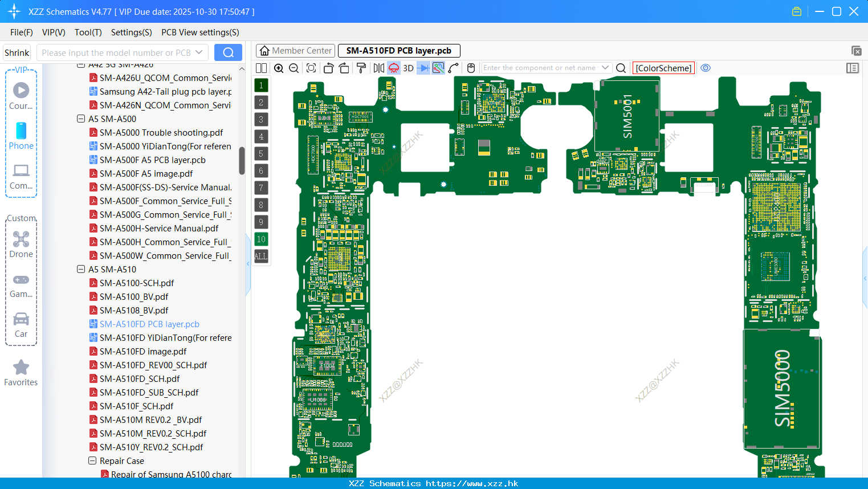Click the file tree vertical scrollbar
Screen dimensions: 868x489
(x=242, y=161)
